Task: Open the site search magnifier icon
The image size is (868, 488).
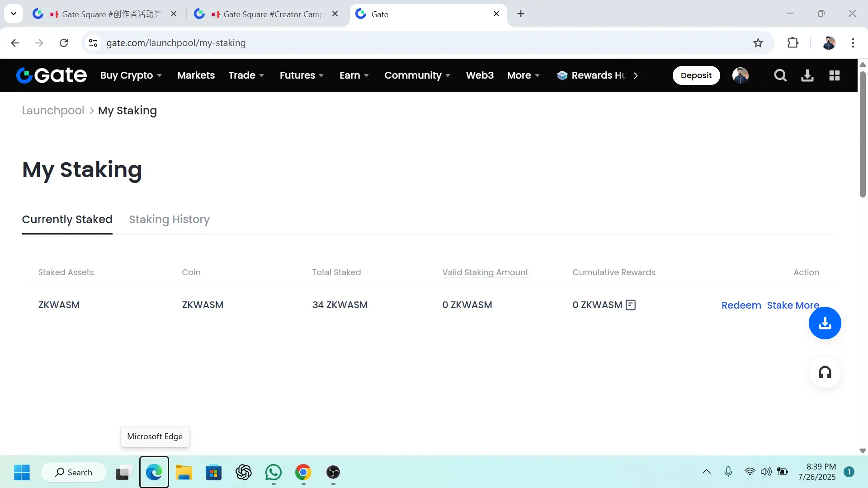Action: coord(780,75)
